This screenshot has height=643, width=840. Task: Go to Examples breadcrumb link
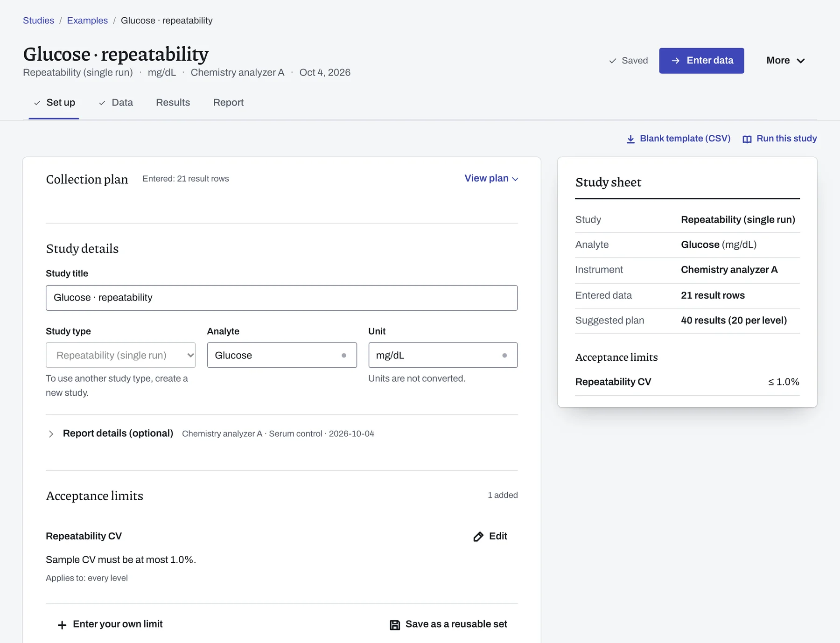(87, 21)
